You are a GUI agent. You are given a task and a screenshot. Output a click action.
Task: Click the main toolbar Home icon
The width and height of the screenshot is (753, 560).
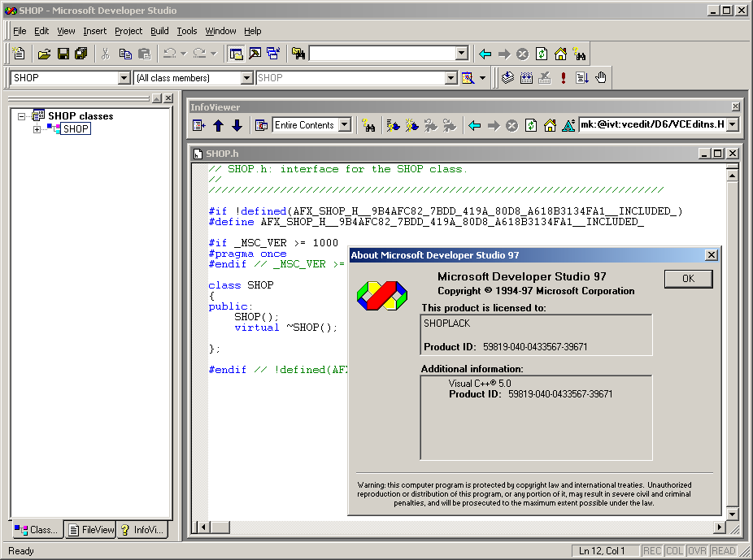tap(560, 54)
